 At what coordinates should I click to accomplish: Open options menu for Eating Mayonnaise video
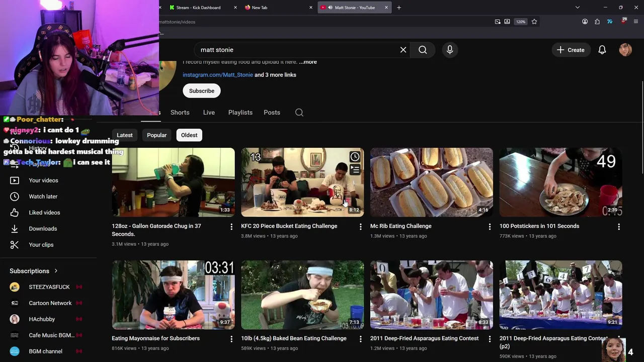(x=231, y=339)
